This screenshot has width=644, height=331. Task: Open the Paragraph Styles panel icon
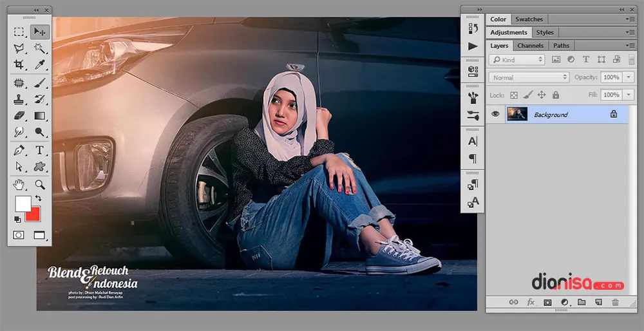(473, 184)
